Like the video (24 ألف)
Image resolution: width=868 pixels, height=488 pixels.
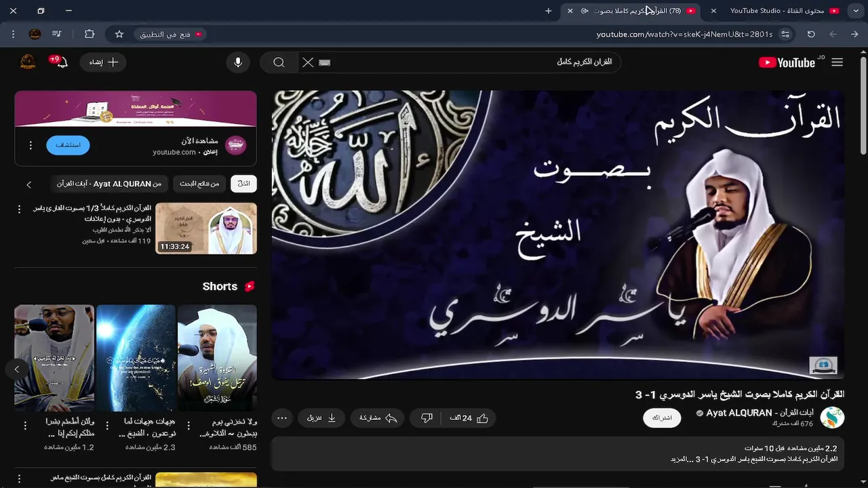point(469,418)
